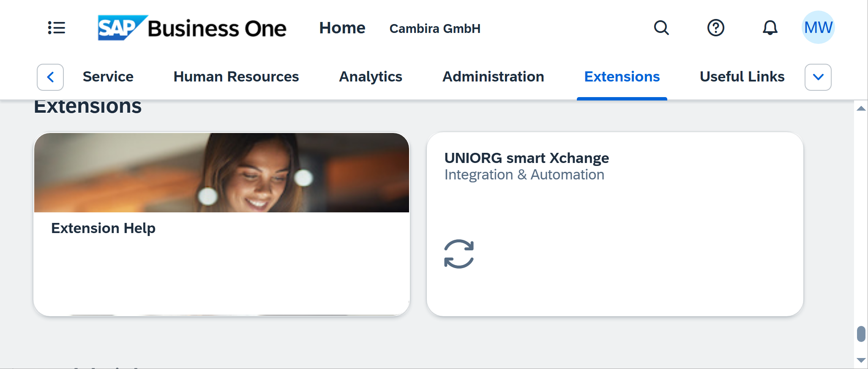Open the Extension Help tile
This screenshot has width=868, height=369.
pyautogui.click(x=221, y=224)
